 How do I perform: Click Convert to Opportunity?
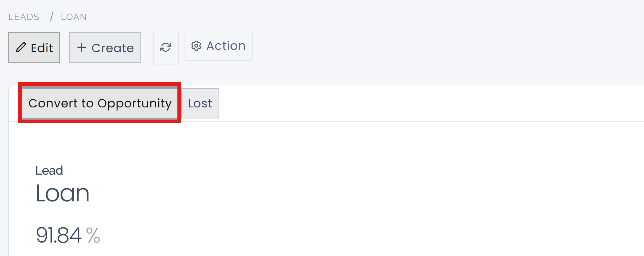point(100,103)
